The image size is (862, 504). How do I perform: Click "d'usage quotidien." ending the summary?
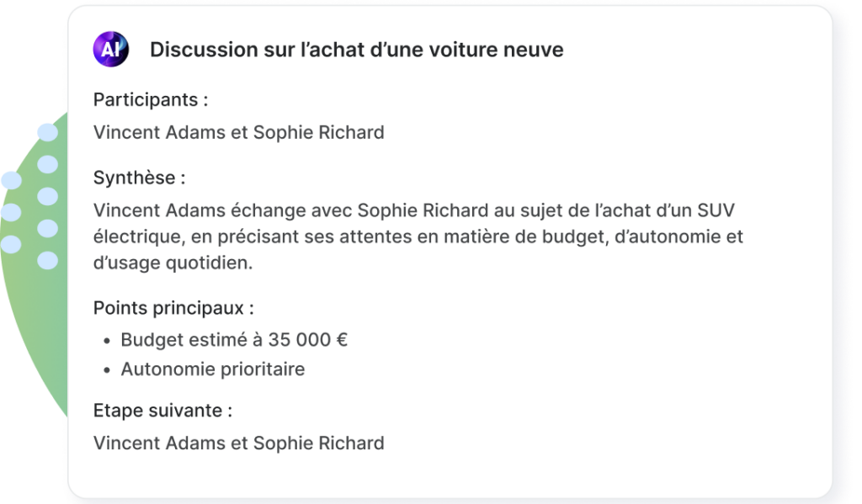pyautogui.click(x=173, y=263)
